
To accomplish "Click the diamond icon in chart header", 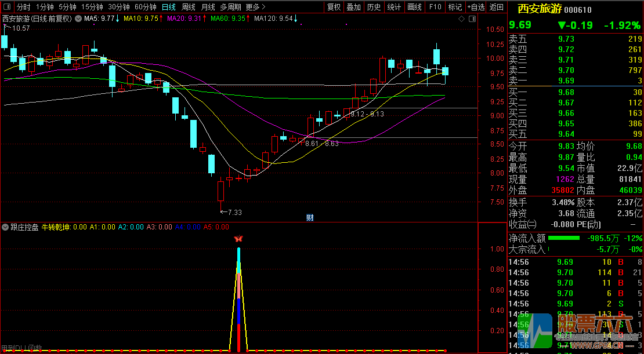I will (461, 19).
